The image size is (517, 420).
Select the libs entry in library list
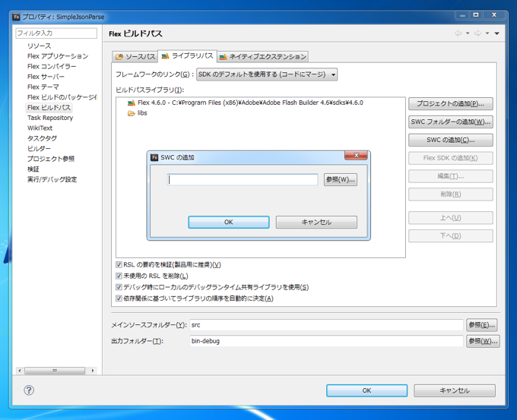pos(138,113)
